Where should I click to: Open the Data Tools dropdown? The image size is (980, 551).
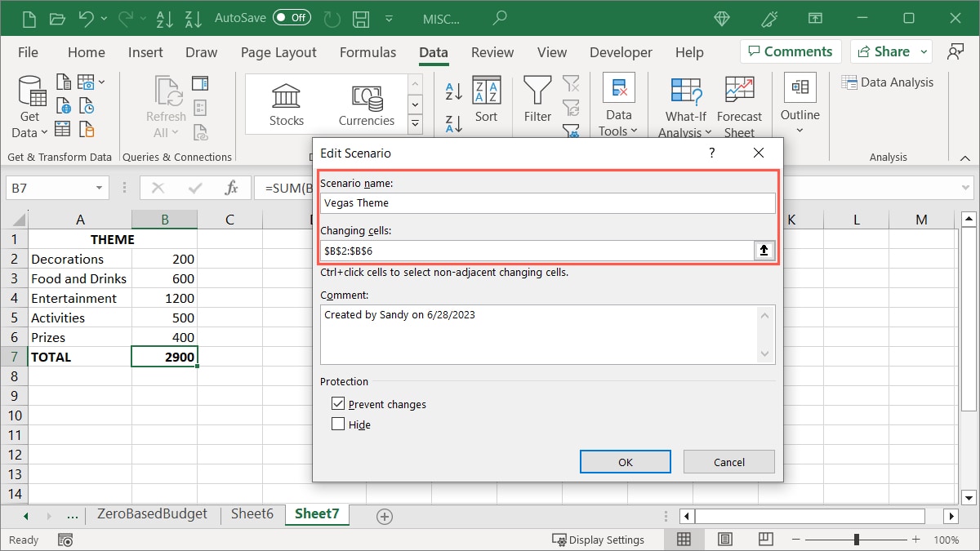pos(618,106)
